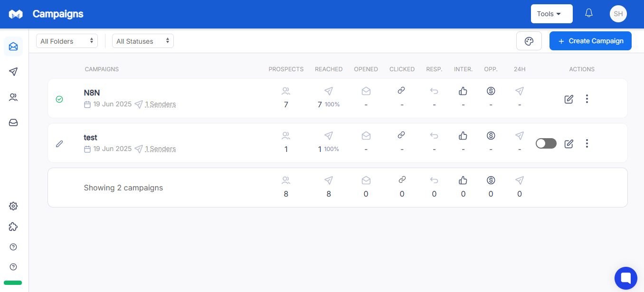Click the N8N prospects people icon

[286, 91]
